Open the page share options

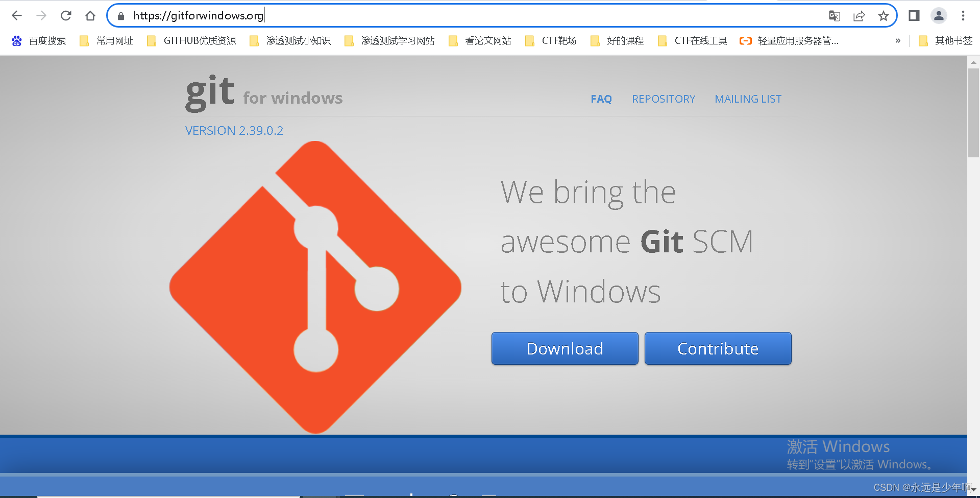(859, 16)
